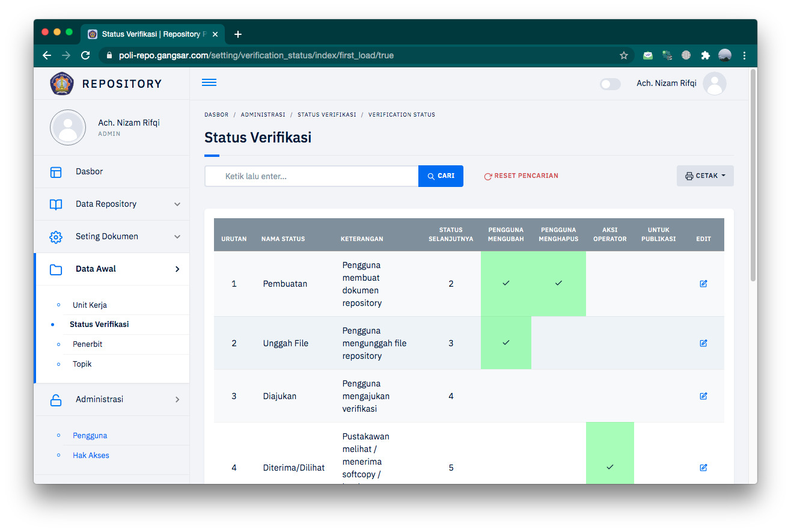Click the blue Cari search button
Image resolution: width=791 pixels, height=532 pixels.
441,176
